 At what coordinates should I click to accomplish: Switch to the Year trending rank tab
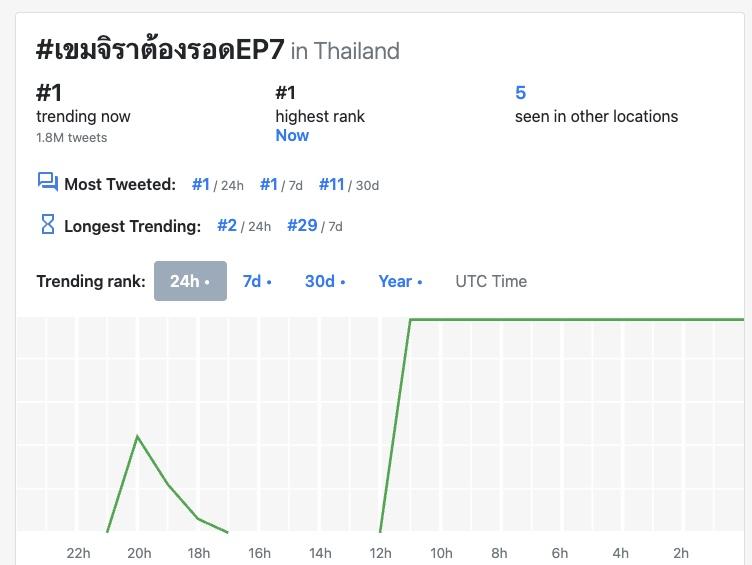click(x=400, y=281)
